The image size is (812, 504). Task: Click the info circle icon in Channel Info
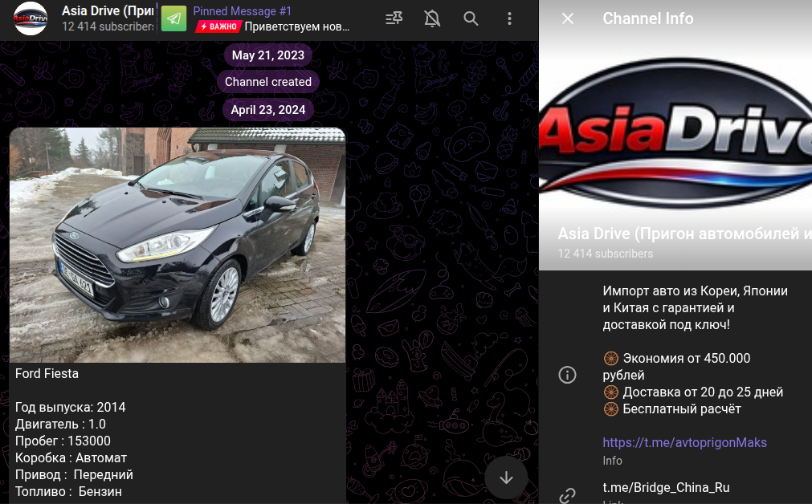tap(567, 375)
